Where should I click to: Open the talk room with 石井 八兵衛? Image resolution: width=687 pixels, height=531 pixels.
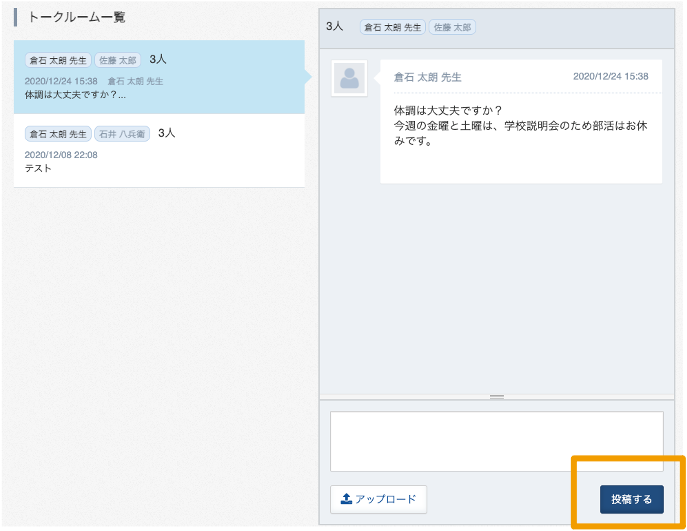pyautogui.click(x=159, y=151)
